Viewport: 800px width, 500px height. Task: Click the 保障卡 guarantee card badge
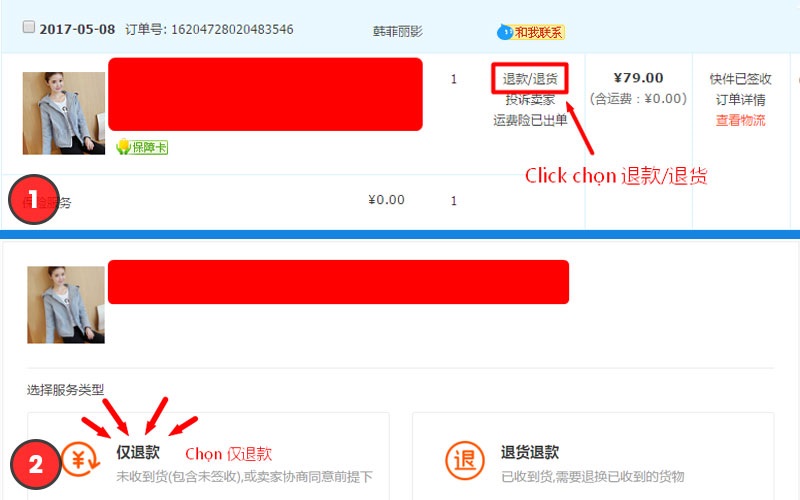tap(142, 147)
